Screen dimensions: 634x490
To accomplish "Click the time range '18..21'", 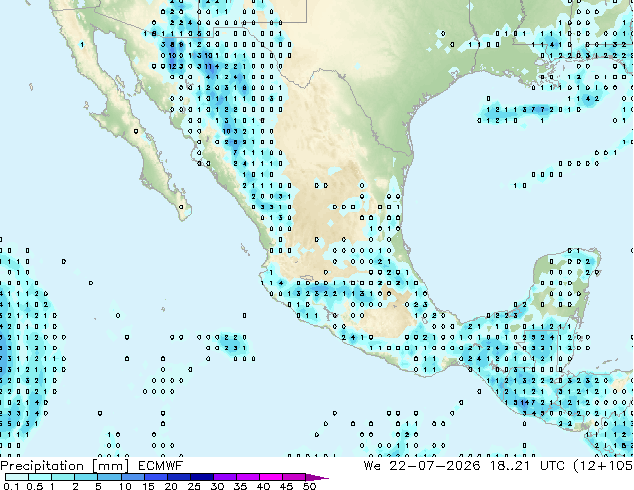I will [509, 466].
